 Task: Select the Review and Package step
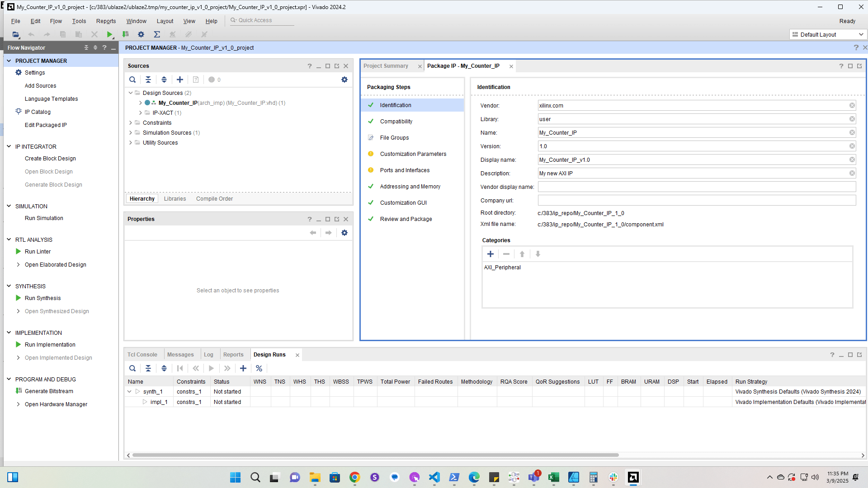coord(406,219)
